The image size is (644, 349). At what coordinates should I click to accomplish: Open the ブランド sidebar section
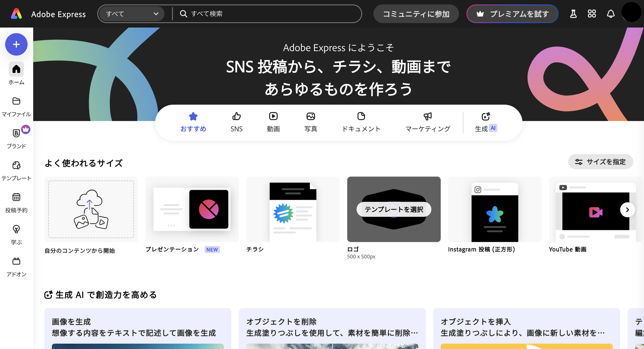[16, 138]
